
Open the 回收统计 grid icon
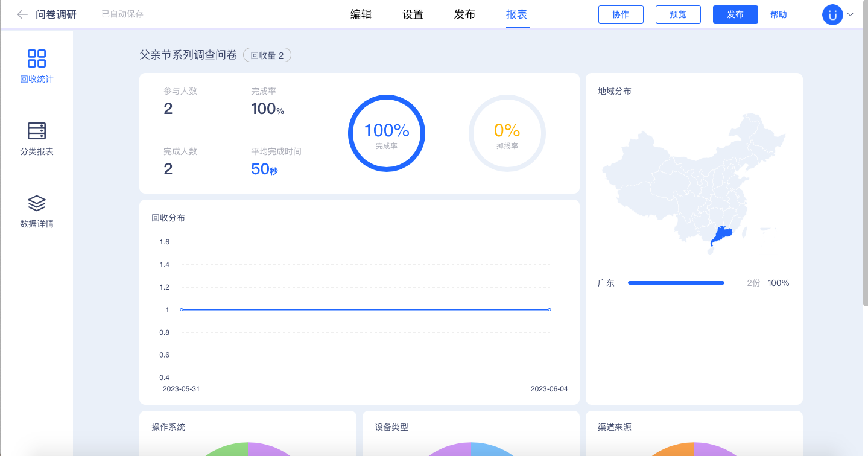click(x=37, y=59)
